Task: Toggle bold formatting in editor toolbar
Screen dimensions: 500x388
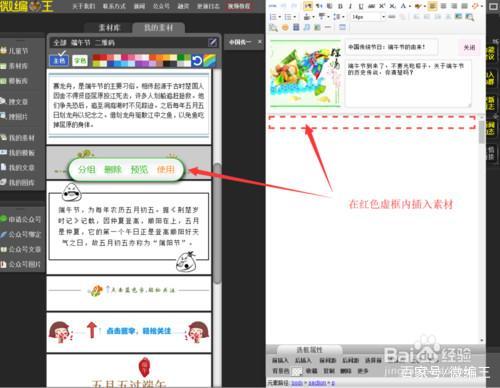Action: [x=340, y=6]
